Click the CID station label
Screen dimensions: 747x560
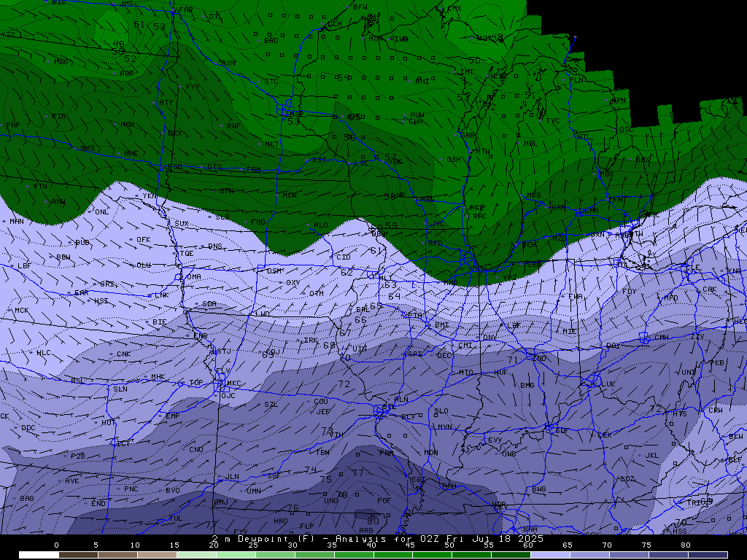click(344, 257)
